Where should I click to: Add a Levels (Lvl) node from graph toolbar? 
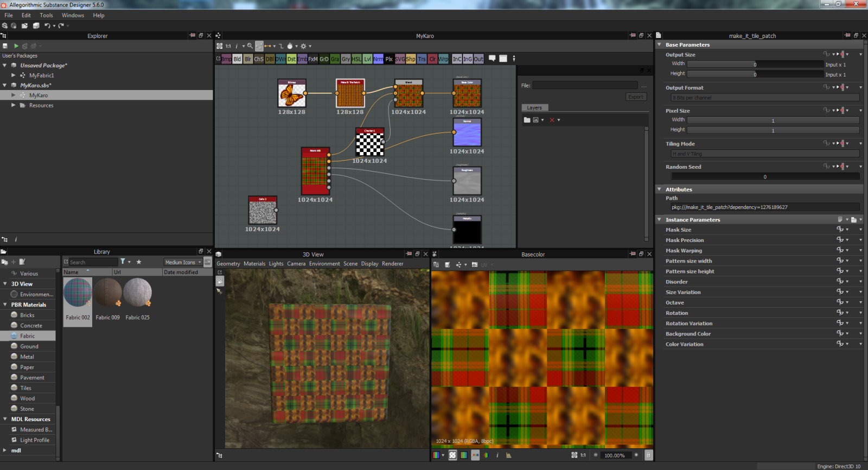click(x=367, y=59)
